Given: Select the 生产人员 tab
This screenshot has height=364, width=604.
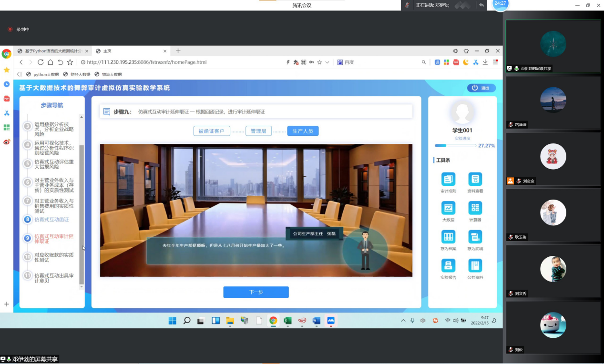Looking at the screenshot, I should tap(303, 131).
